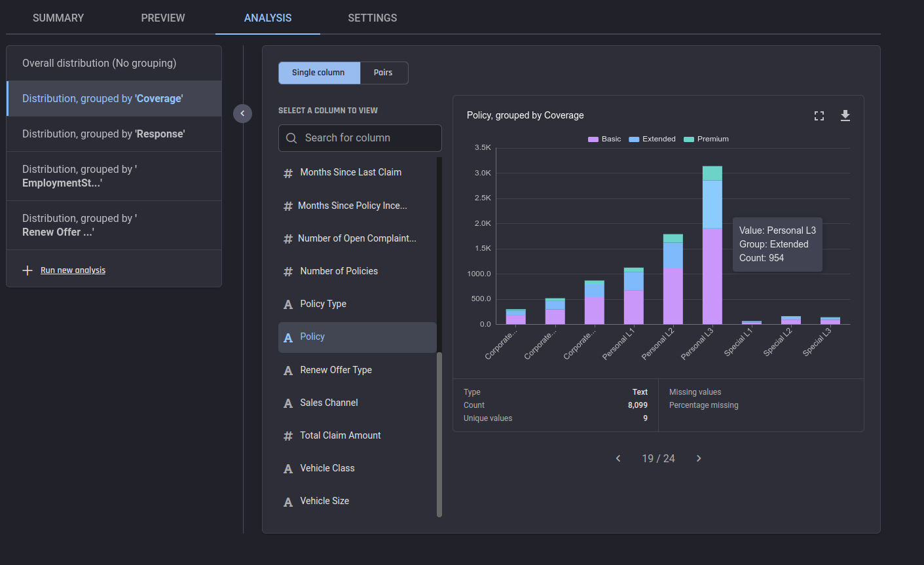
Task: Select Distribution grouped by Renew Offer
Action: coord(114,225)
